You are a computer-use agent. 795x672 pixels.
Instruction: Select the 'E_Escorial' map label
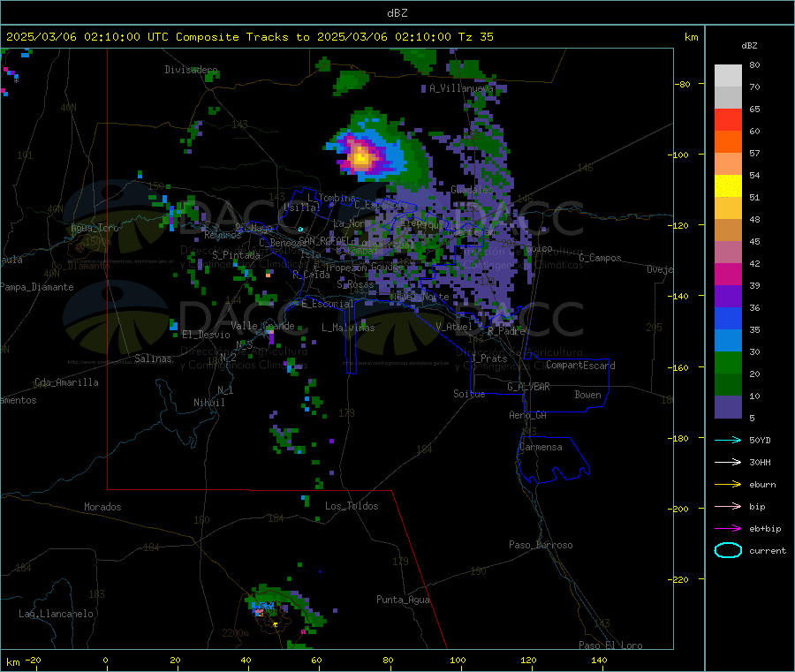[328, 304]
